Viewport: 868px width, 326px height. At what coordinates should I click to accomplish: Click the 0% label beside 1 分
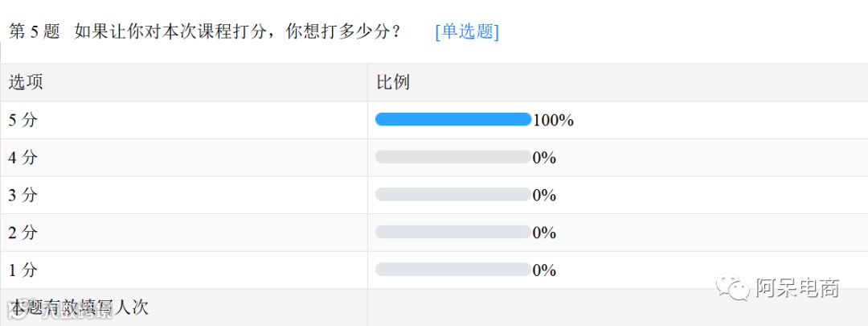click(544, 270)
